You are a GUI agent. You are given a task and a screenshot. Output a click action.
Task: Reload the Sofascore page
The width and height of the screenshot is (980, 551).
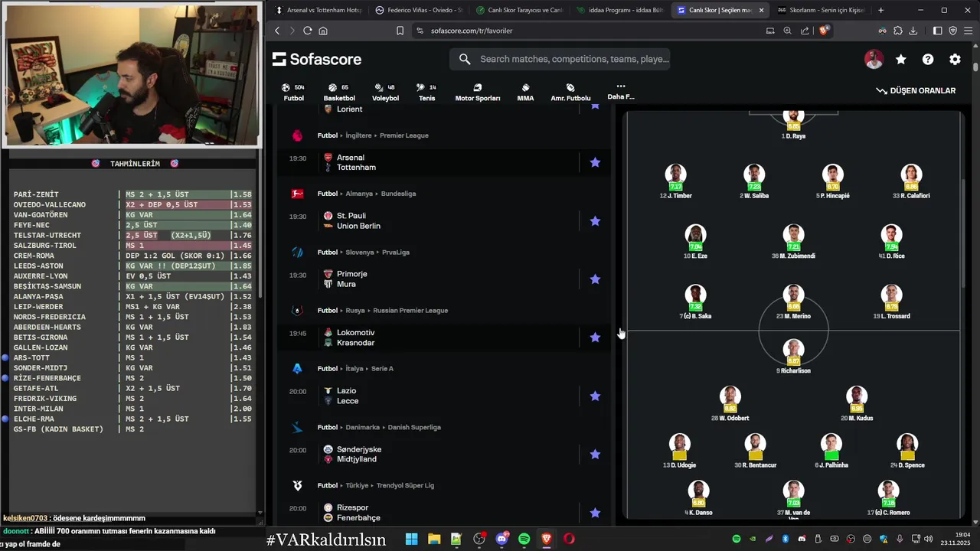tap(307, 31)
